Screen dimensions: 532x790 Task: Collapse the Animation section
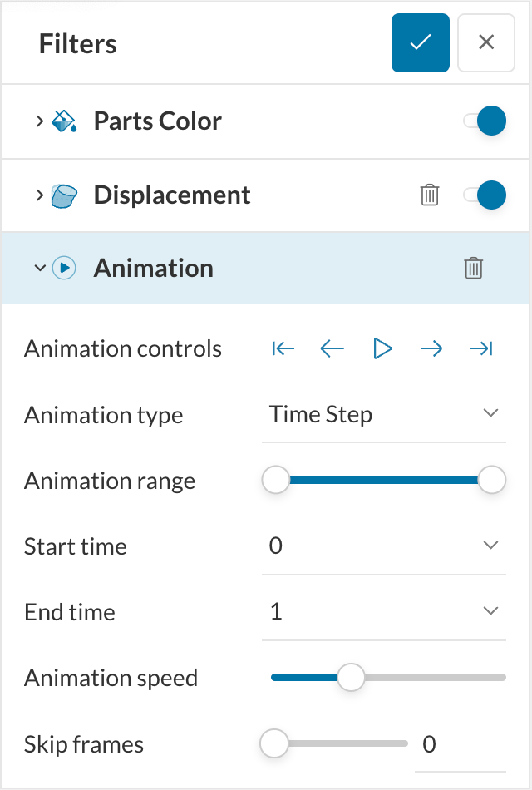[39, 268]
